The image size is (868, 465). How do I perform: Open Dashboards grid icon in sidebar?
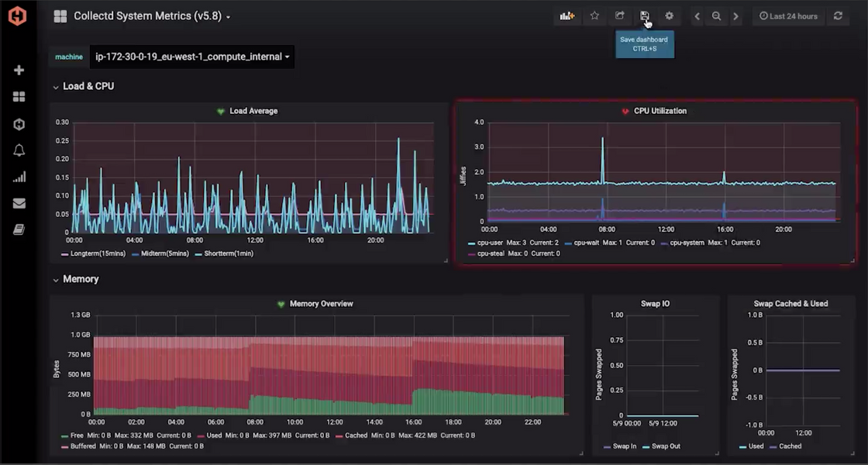[19, 97]
